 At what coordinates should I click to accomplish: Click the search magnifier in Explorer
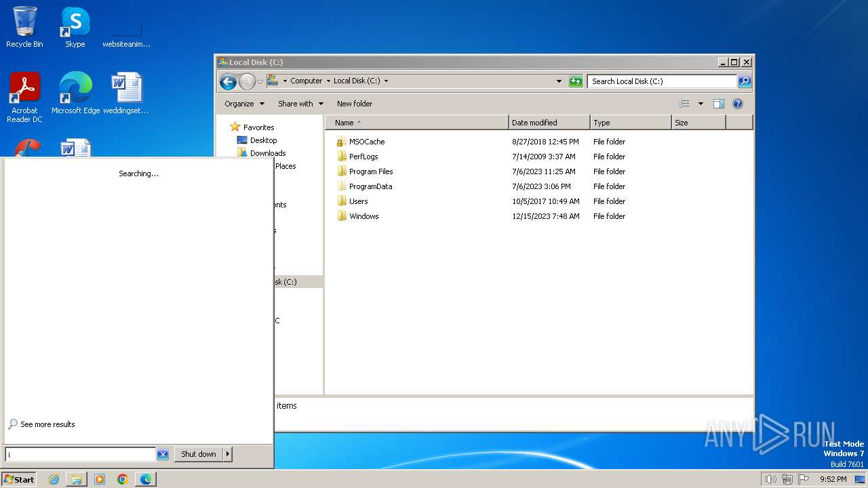[x=744, y=81]
